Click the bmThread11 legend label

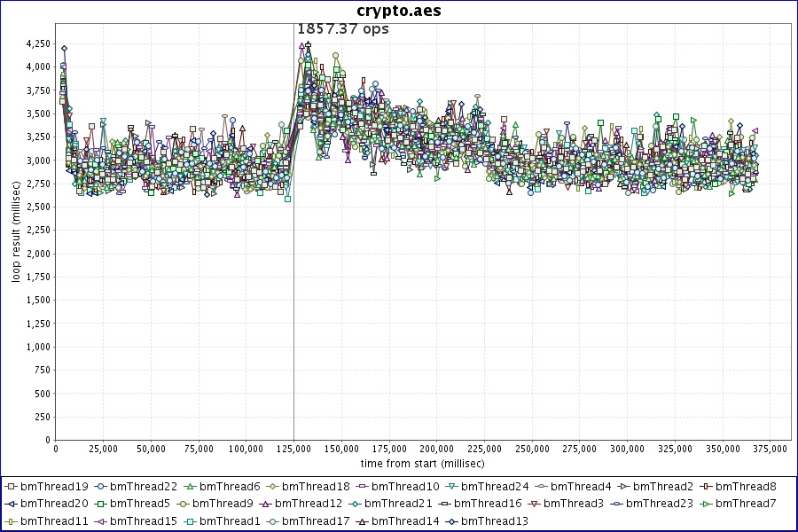54,521
